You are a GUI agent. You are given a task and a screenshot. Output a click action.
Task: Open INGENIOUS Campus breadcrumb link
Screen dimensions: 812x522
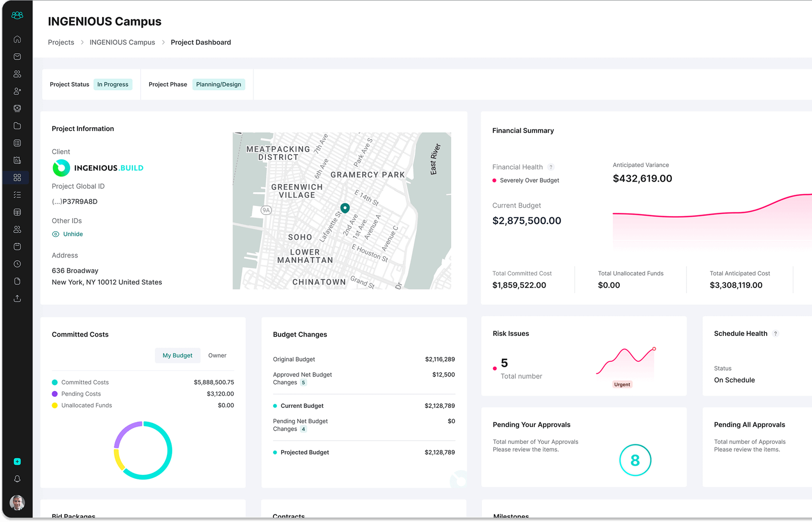(x=122, y=42)
